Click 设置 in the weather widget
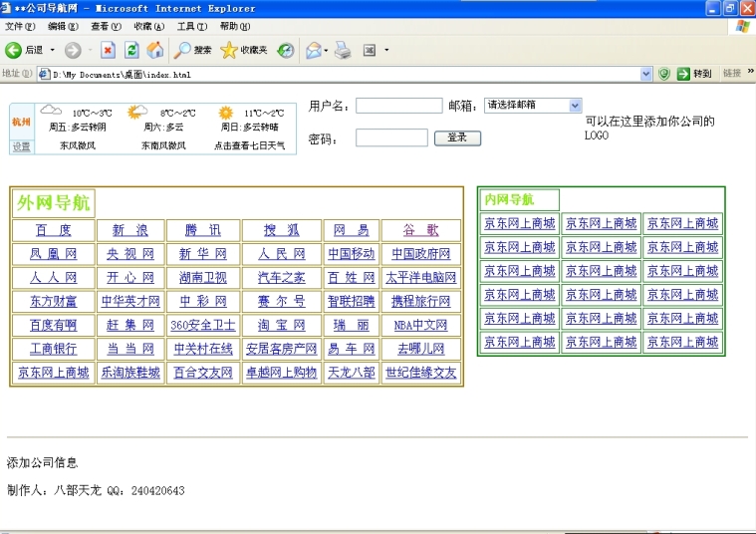756x534 pixels. click(x=21, y=146)
